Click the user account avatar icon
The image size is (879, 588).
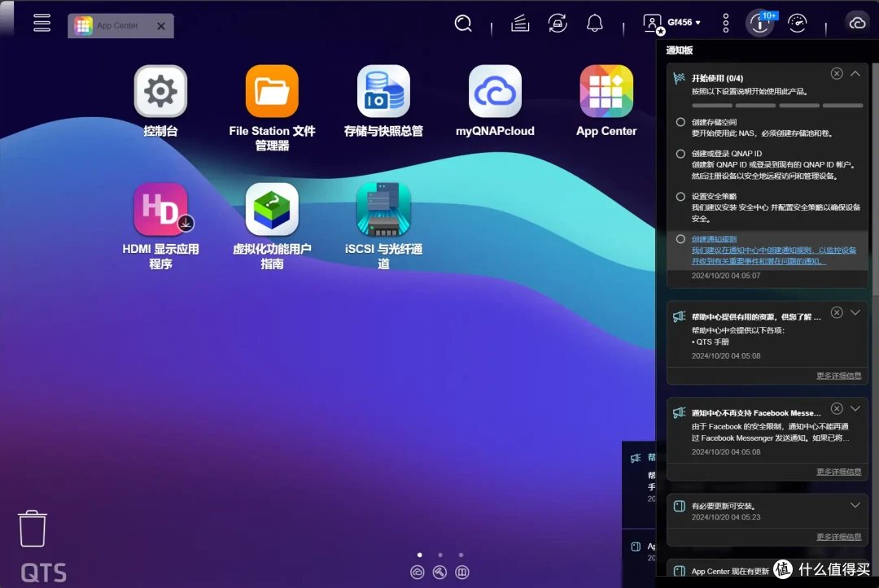(653, 23)
